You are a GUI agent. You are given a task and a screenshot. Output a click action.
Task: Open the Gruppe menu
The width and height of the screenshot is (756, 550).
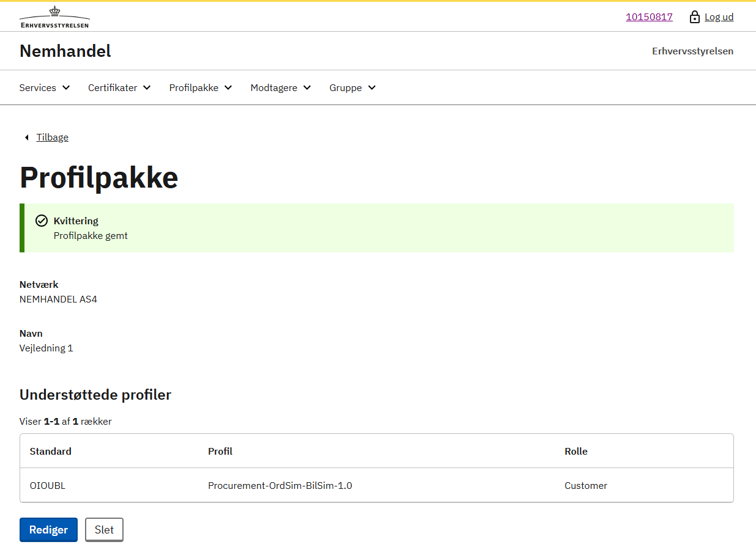pyautogui.click(x=352, y=87)
